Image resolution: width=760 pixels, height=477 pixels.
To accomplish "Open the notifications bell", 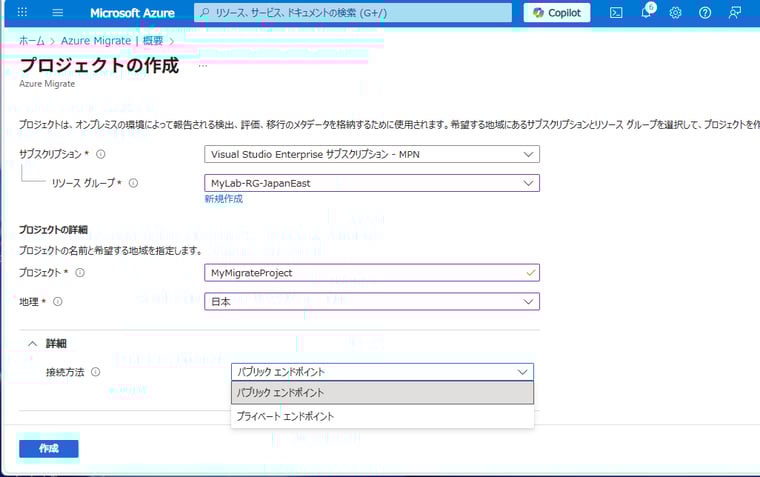I will (x=647, y=12).
